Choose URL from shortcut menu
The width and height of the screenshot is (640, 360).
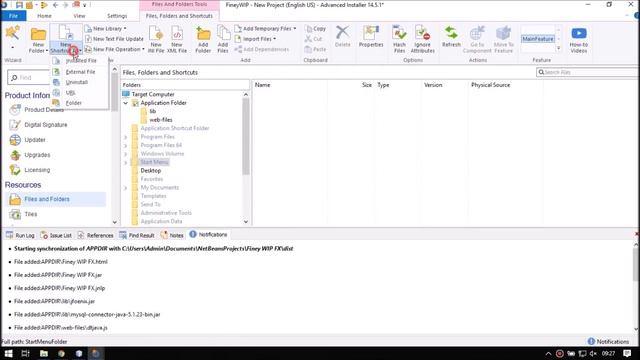pyautogui.click(x=80, y=93)
